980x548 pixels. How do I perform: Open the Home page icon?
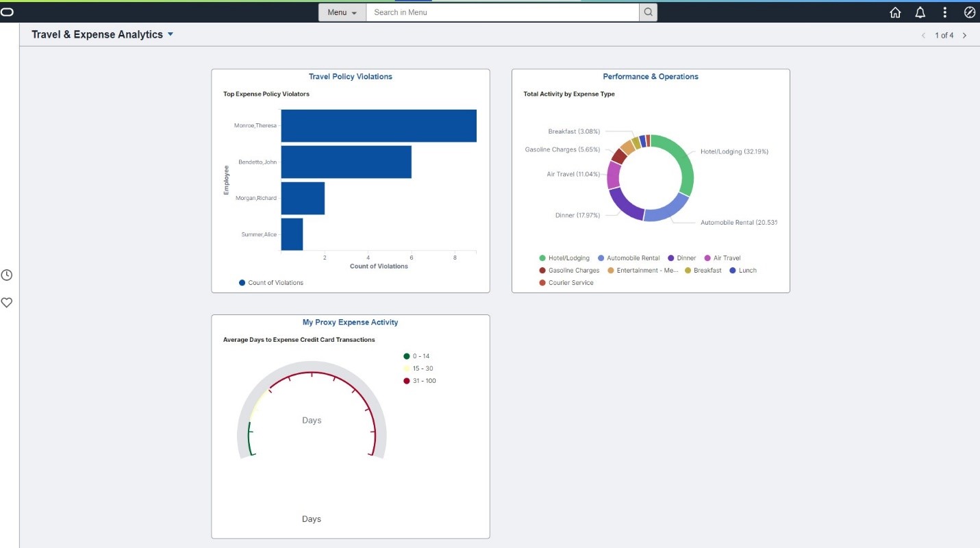pyautogui.click(x=895, y=12)
